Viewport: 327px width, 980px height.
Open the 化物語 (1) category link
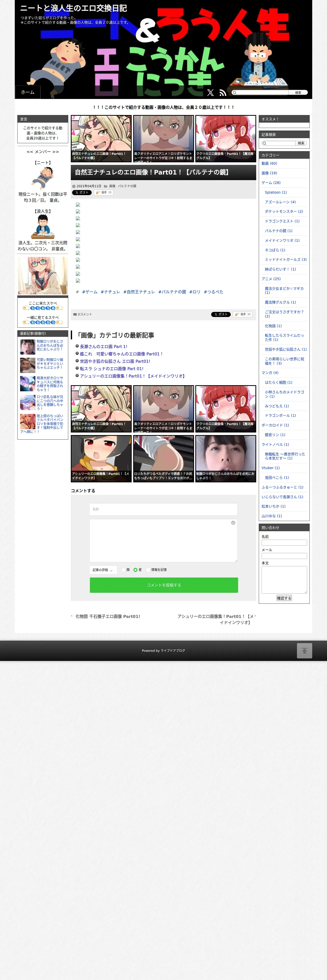(x=273, y=326)
